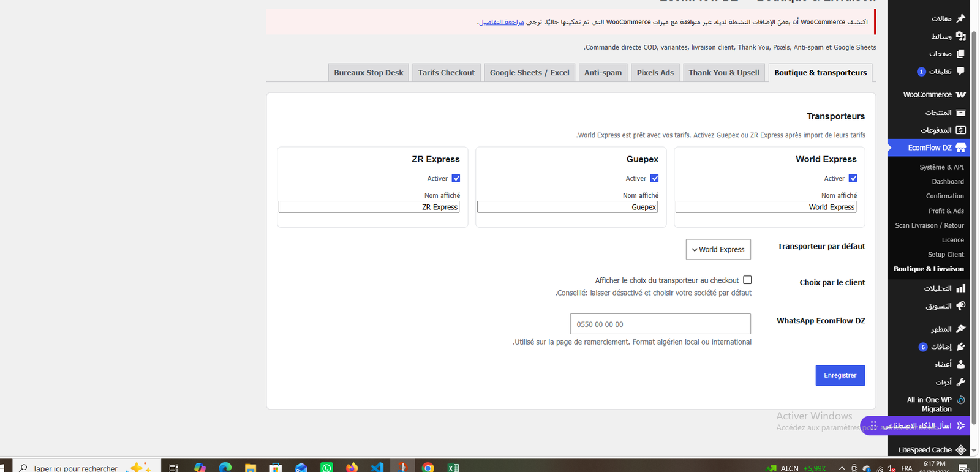This screenshot has height=472, width=980.
Task: Click the WhatsApp EcomFlow DZ number field
Action: 660,324
